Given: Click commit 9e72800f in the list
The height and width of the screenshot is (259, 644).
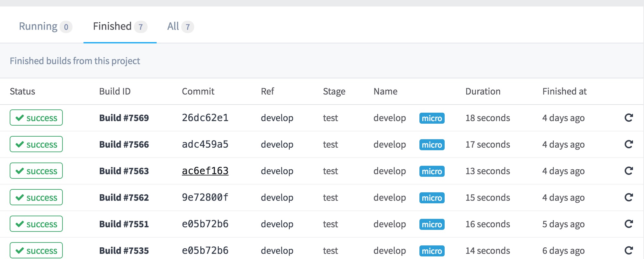Looking at the screenshot, I should pyautogui.click(x=205, y=197).
